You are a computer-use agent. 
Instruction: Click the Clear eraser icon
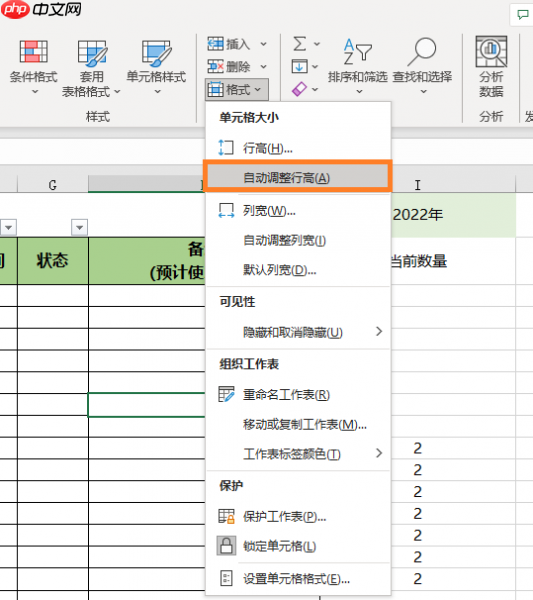pyautogui.click(x=300, y=89)
